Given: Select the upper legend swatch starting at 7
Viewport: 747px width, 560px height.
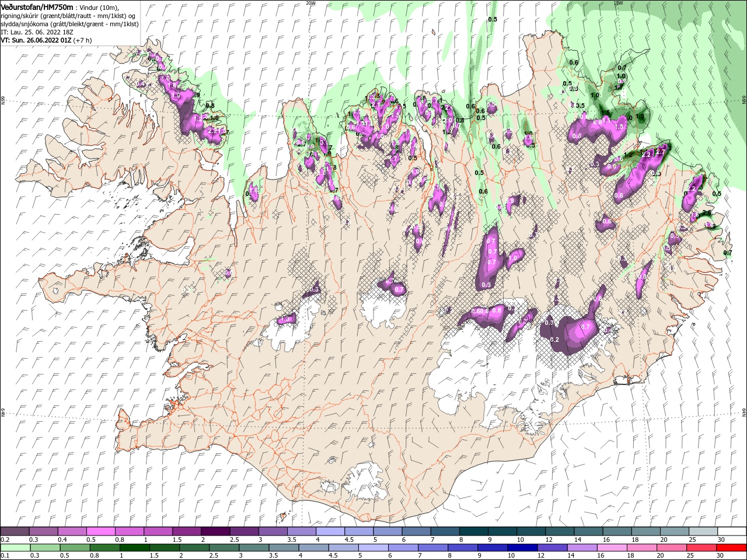Looking at the screenshot, I should click(x=445, y=531).
